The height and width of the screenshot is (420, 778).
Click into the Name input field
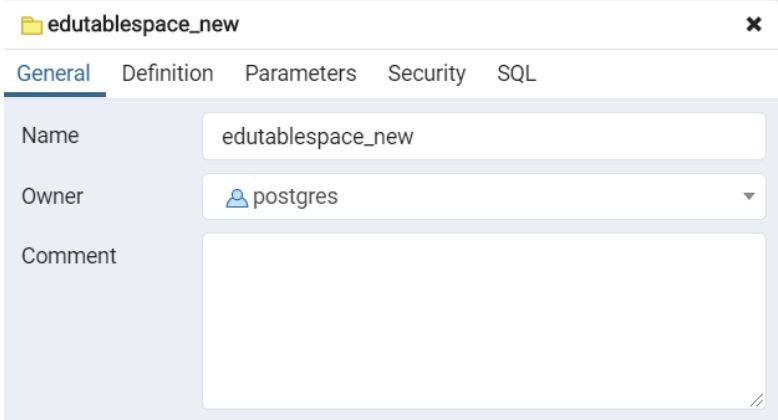click(483, 136)
